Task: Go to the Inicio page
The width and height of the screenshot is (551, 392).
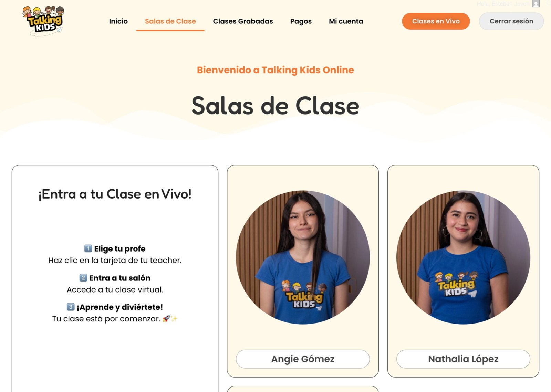Action: coord(118,21)
